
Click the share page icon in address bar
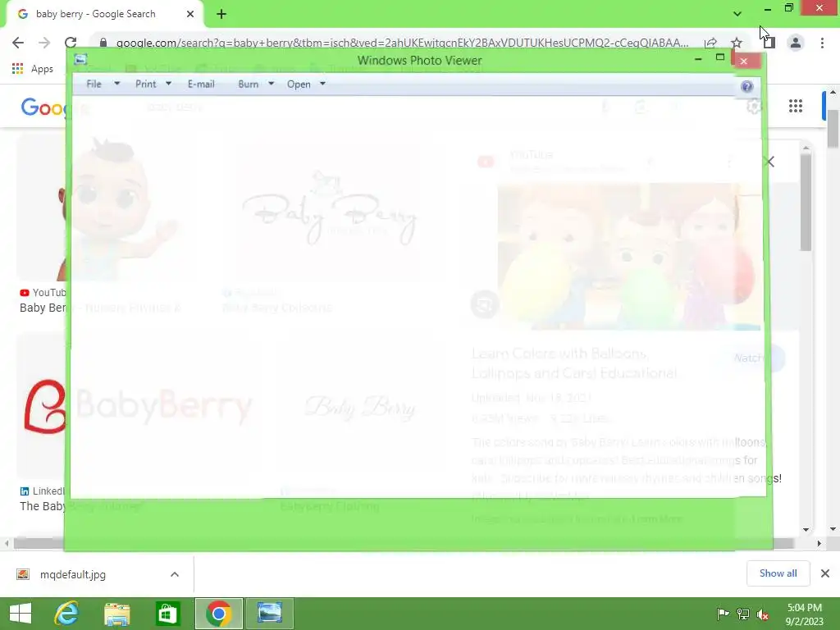coord(711,43)
